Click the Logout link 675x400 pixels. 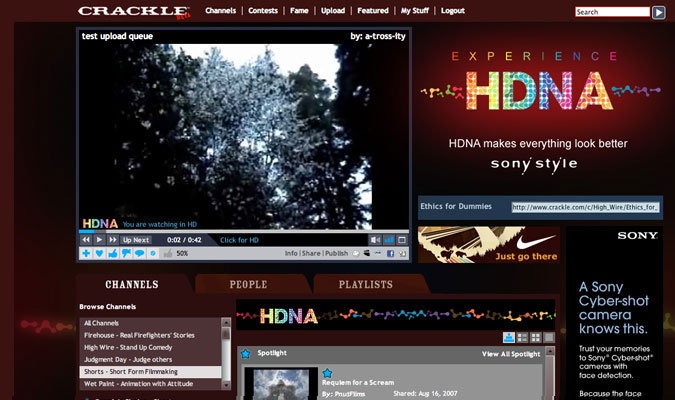tap(452, 11)
